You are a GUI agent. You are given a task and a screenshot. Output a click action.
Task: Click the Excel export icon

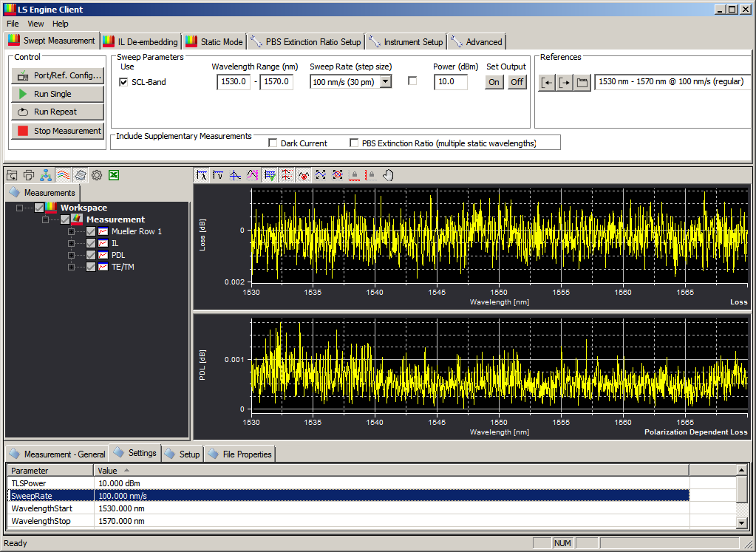coord(114,175)
